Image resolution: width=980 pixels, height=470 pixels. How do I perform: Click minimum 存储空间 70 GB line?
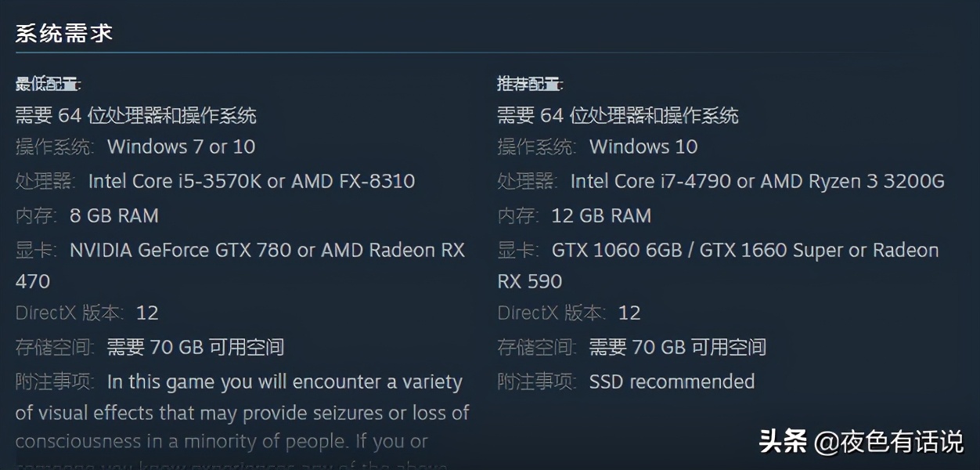(x=150, y=347)
